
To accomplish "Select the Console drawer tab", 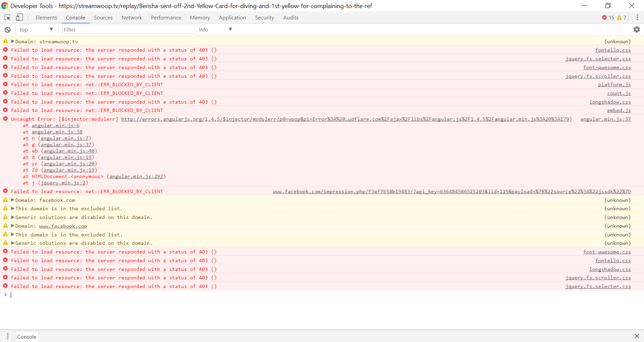I will tap(26, 336).
